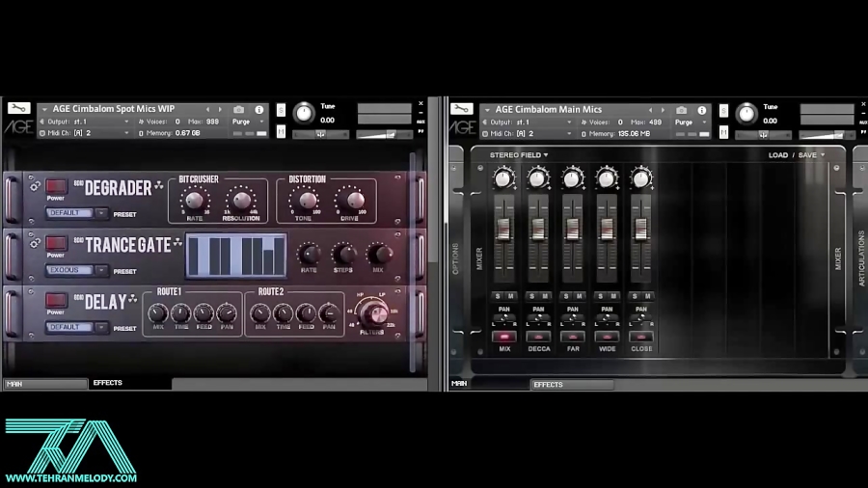Click camera snapshot icon in Main Mics header
This screenshot has width=868, height=488.
pos(682,110)
